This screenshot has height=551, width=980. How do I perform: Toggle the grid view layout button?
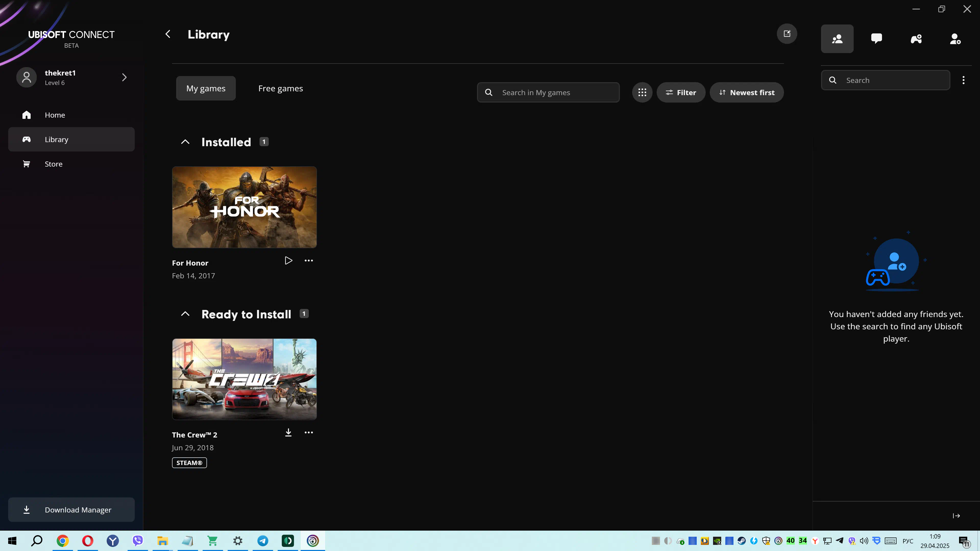[x=642, y=92]
